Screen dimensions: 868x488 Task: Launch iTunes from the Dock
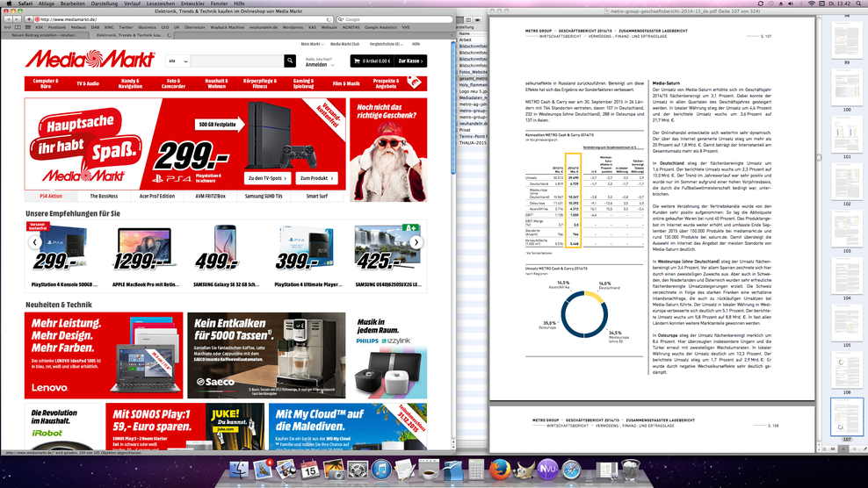(381, 470)
